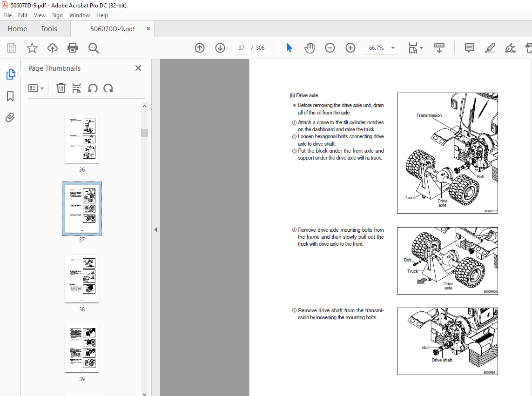This screenshot has width=532, height=396.
Task: Click the page number input field
Action: (242, 48)
